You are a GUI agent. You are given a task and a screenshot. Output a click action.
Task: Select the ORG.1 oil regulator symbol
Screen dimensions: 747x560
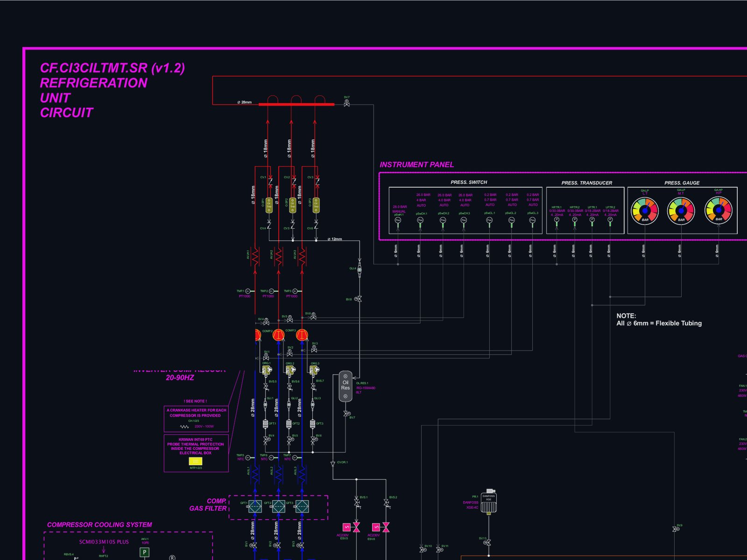pyautogui.click(x=267, y=371)
